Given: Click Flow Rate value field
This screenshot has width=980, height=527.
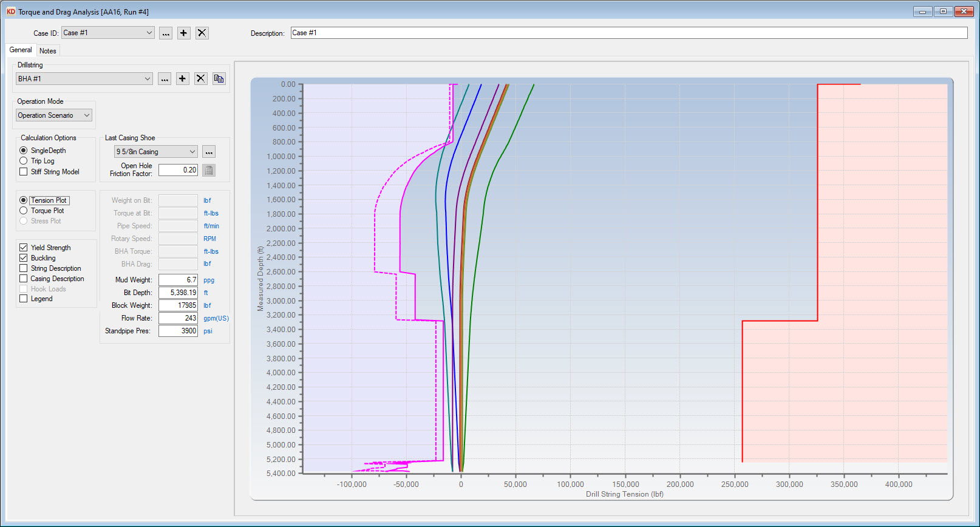Looking at the screenshot, I should point(178,318).
